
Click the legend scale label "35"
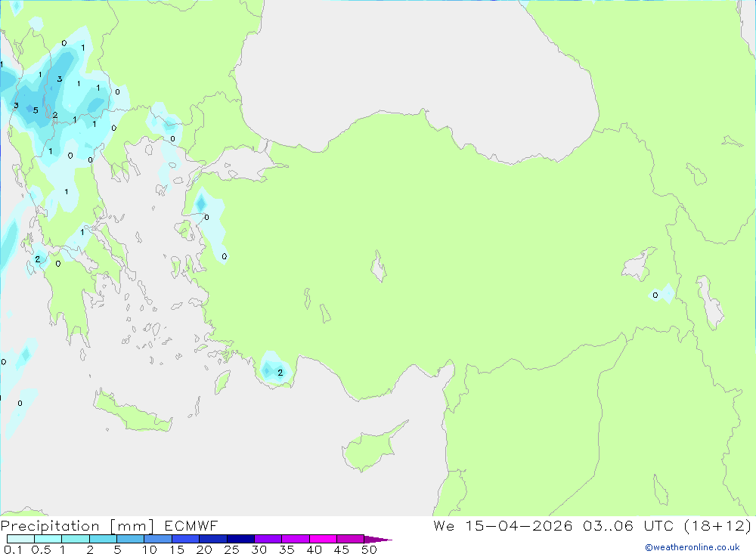[287, 549]
